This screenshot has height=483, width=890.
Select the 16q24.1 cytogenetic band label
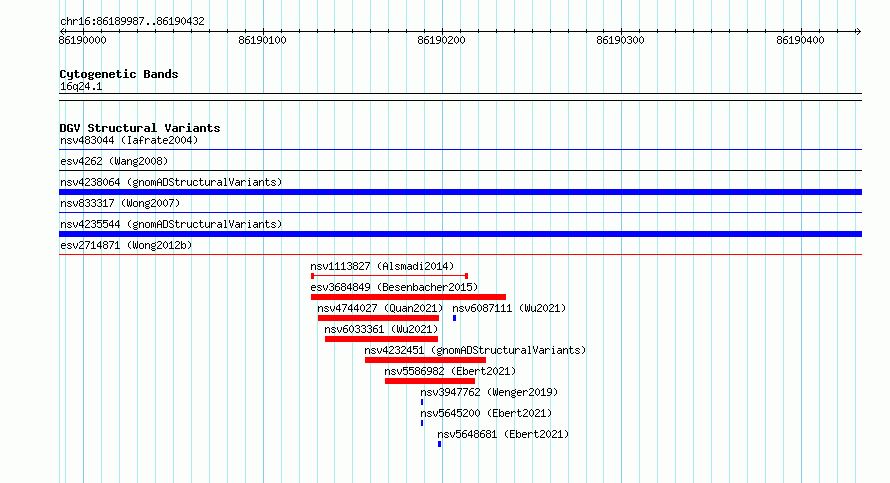pyautogui.click(x=81, y=86)
